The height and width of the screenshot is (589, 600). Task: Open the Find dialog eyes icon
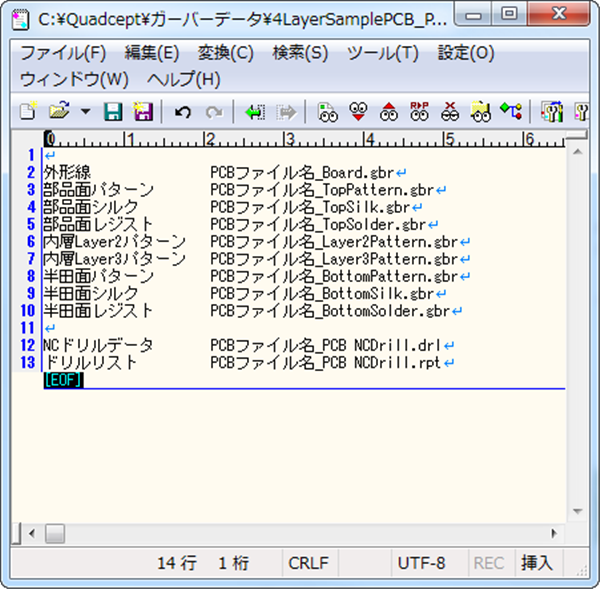click(x=328, y=113)
